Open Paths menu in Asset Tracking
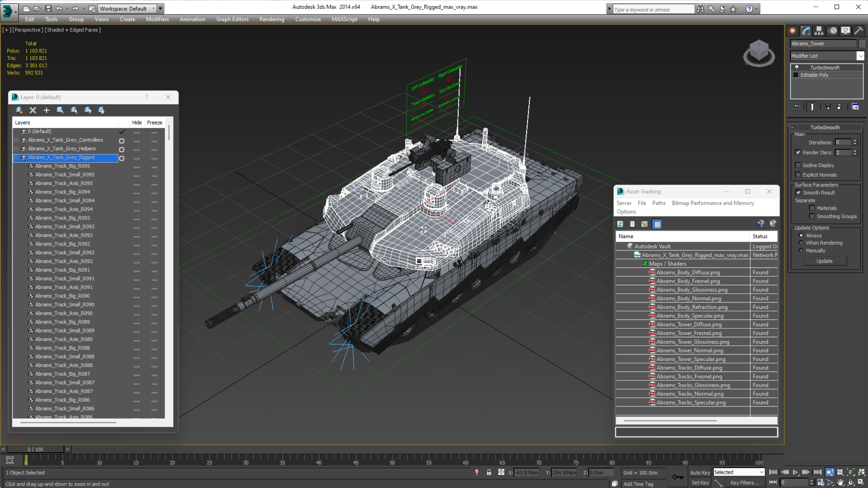Screen dimensions: 868x488 [x=659, y=203]
